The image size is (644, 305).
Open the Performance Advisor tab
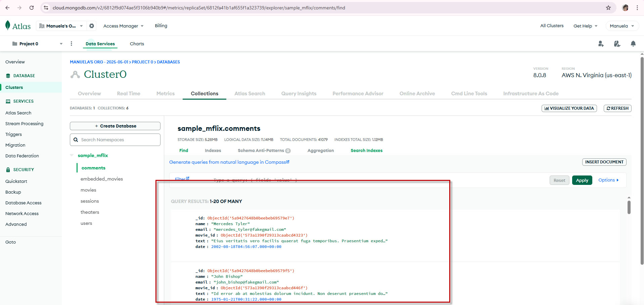358,94
